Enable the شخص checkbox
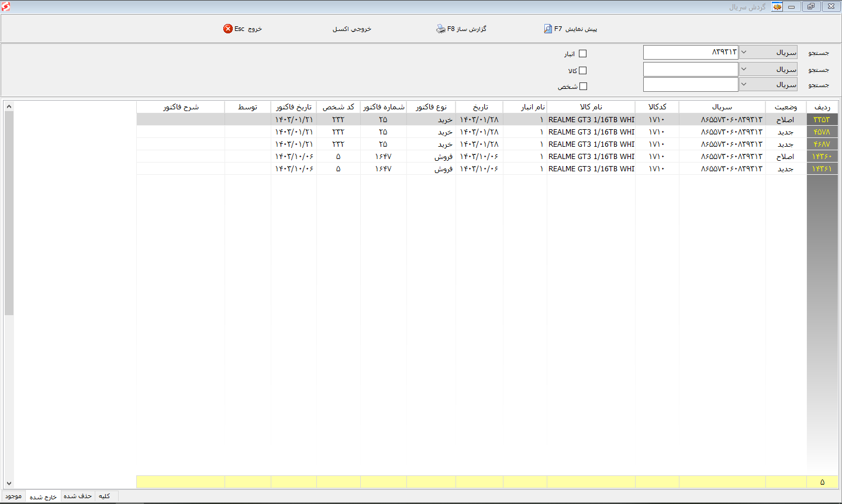 (583, 87)
